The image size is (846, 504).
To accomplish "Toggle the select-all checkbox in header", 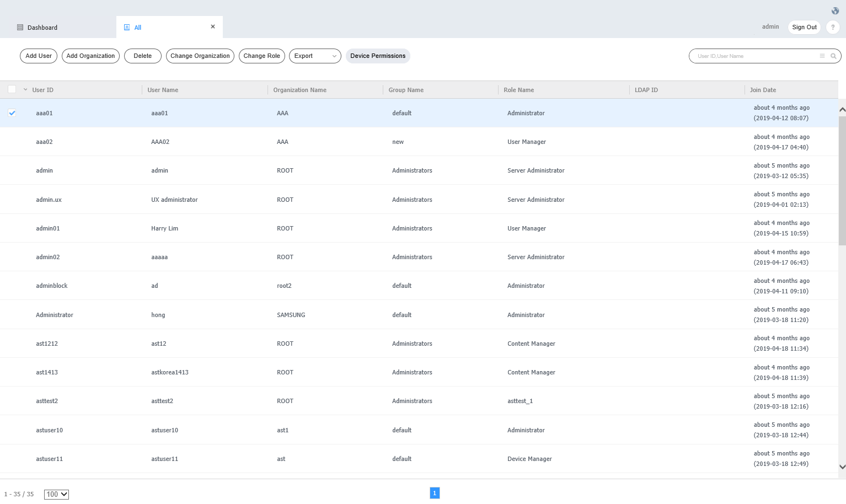I will 12,89.
